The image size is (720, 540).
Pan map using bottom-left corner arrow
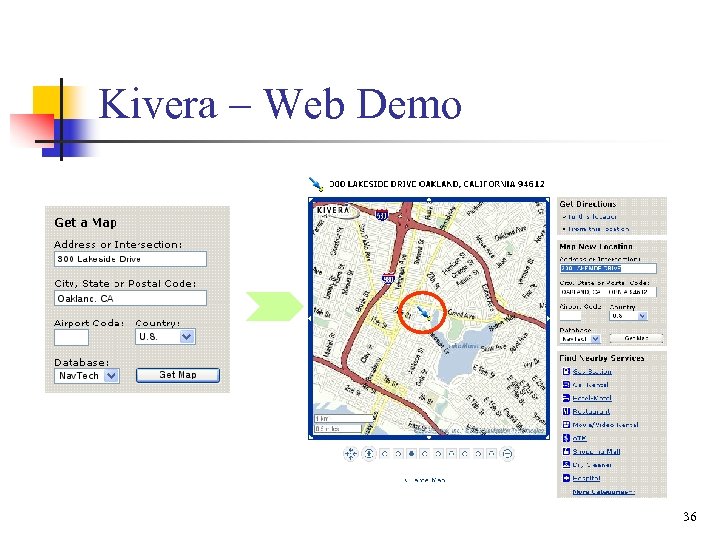[311, 437]
